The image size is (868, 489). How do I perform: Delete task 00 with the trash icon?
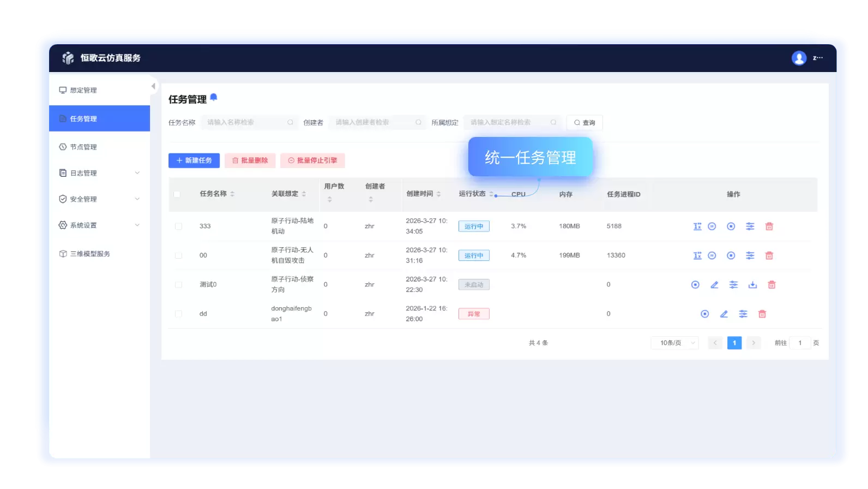pos(769,255)
